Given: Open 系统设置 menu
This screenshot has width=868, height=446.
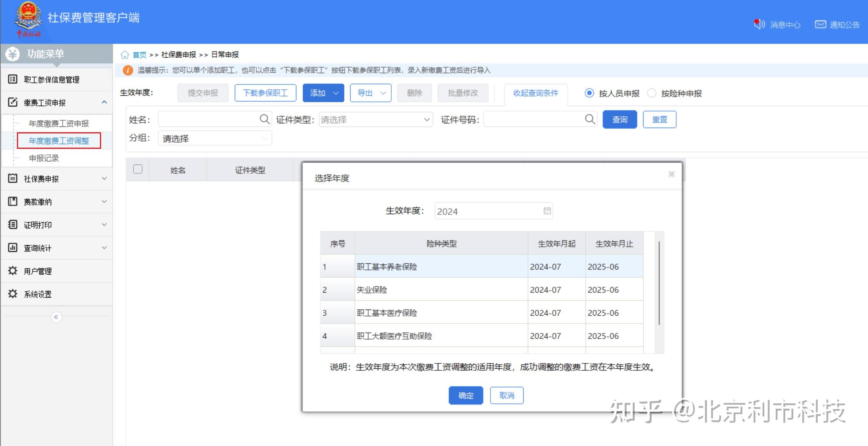Looking at the screenshot, I should [57, 294].
